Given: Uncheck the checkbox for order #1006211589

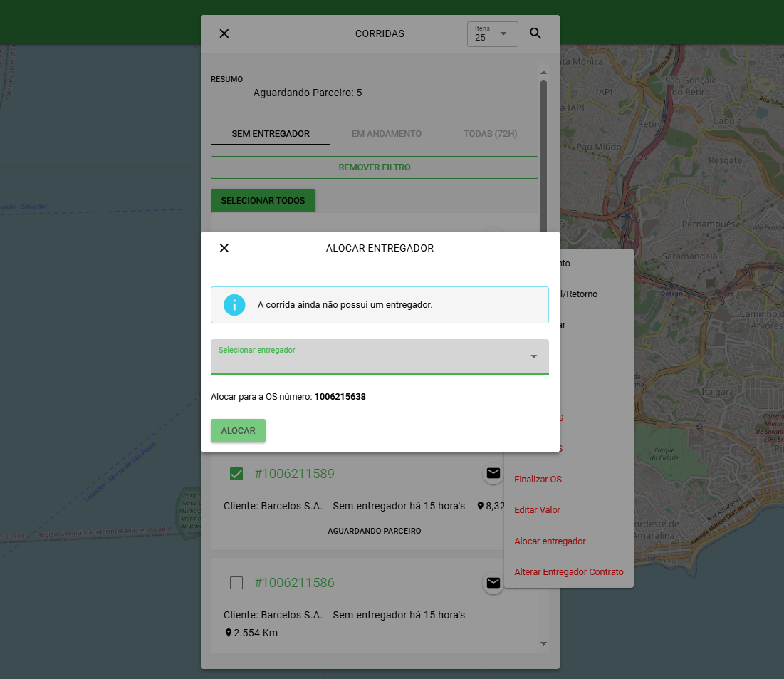Looking at the screenshot, I should [x=236, y=474].
